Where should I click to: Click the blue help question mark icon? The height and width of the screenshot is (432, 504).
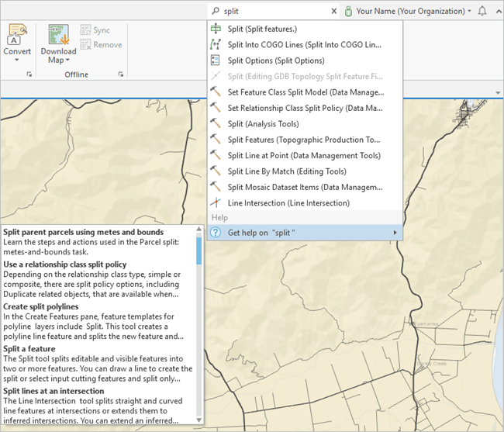[216, 232]
